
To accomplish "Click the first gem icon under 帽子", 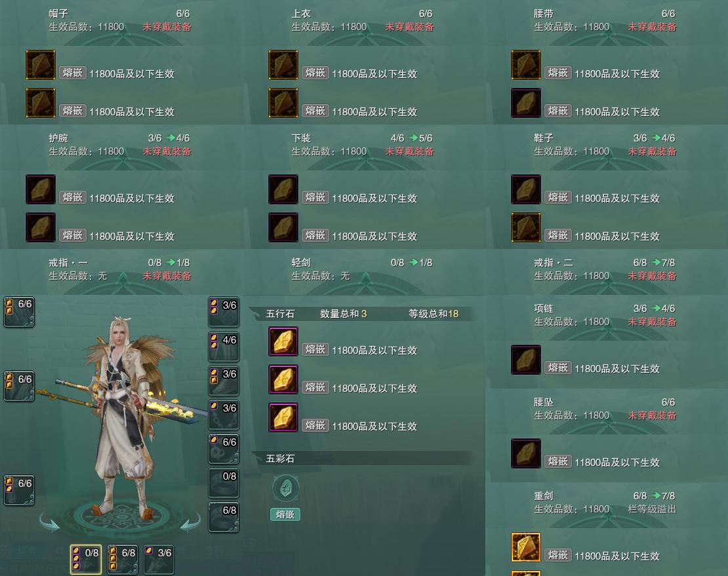I will click(x=41, y=65).
